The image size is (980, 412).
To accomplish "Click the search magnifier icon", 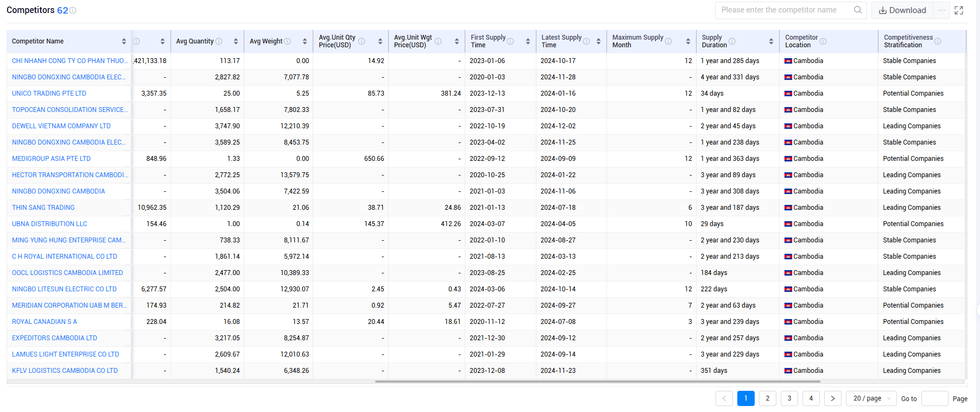I will coord(858,10).
